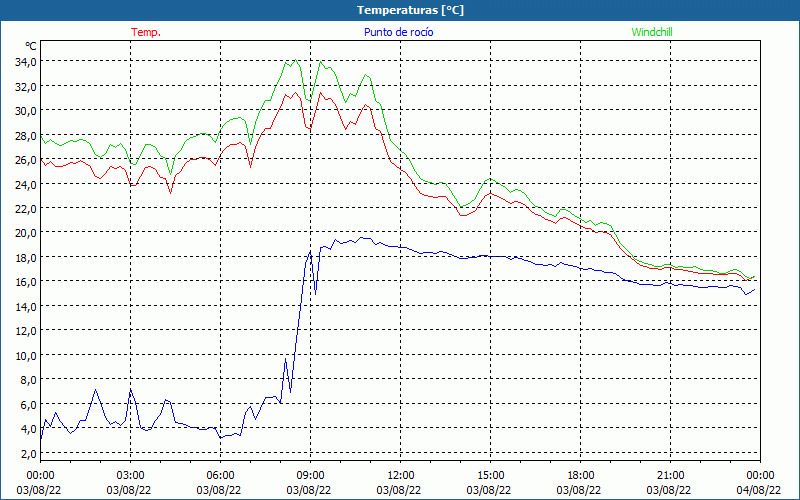800x500 pixels.
Task: Click the 24,0 y-axis value
Action: point(26,185)
